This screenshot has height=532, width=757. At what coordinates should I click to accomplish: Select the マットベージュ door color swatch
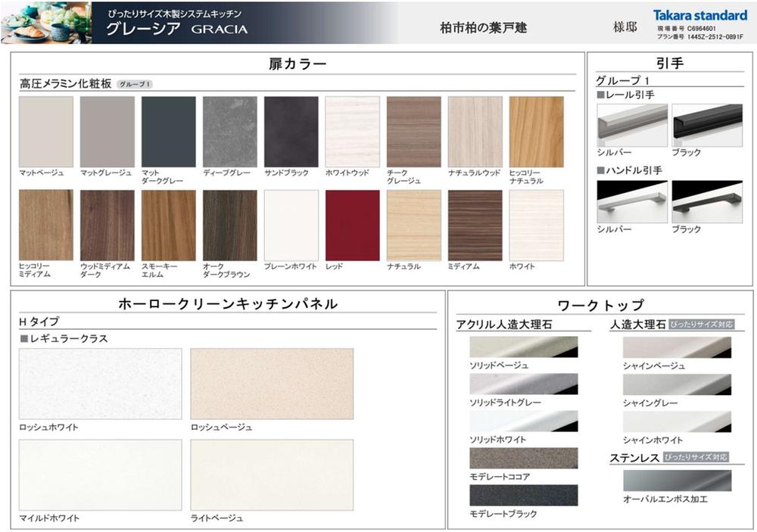coord(46,132)
